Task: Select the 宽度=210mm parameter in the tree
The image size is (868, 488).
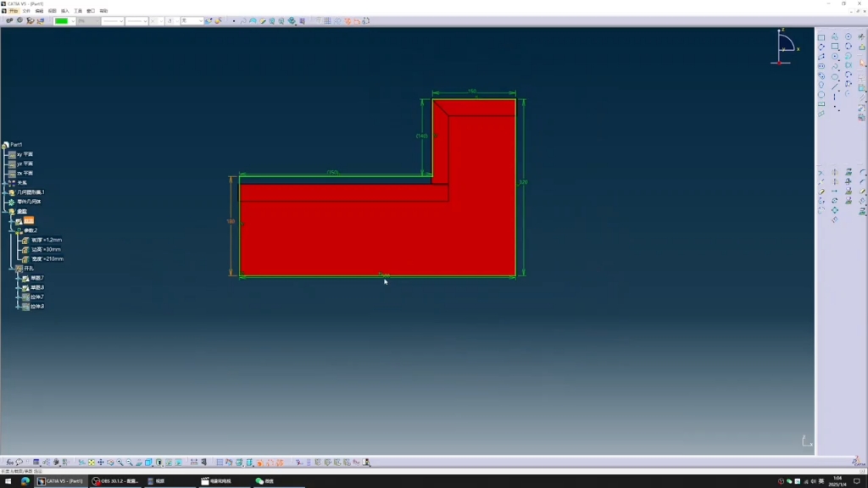Action: 47,259
